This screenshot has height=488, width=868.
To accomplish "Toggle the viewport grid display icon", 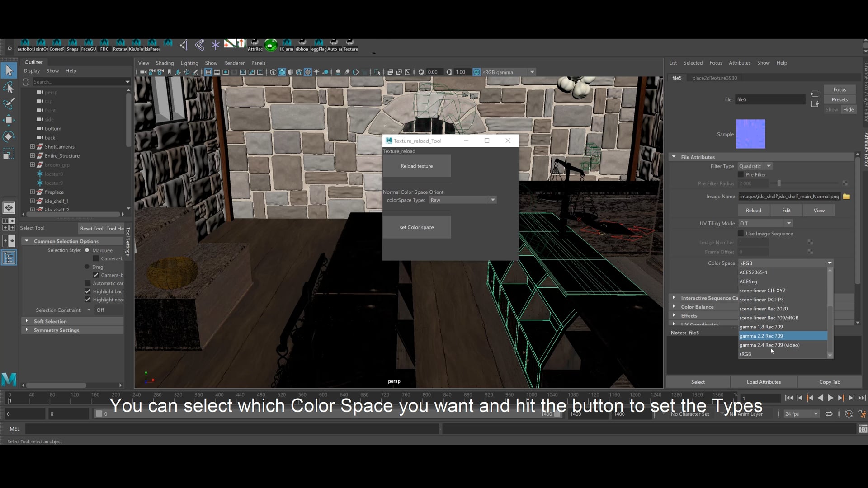I will pyautogui.click(x=208, y=72).
